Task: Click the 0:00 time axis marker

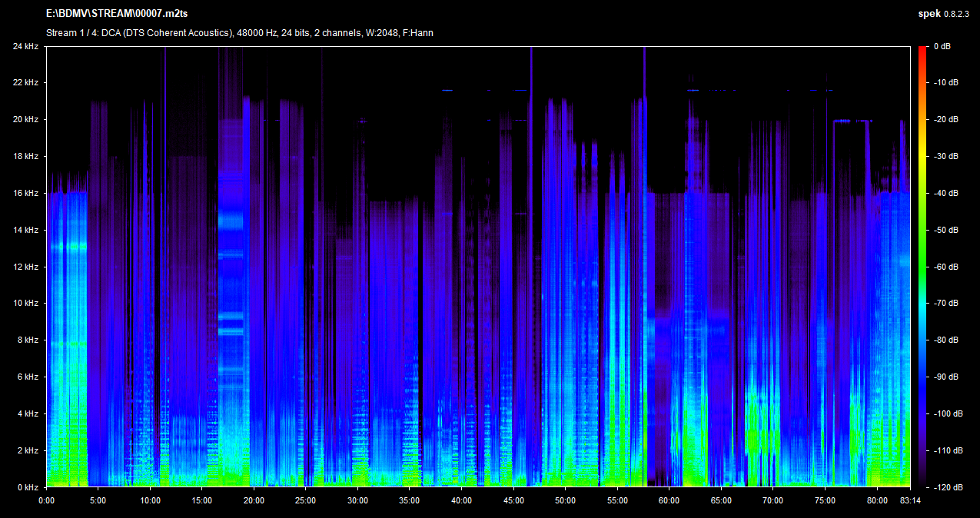Action: point(46,500)
